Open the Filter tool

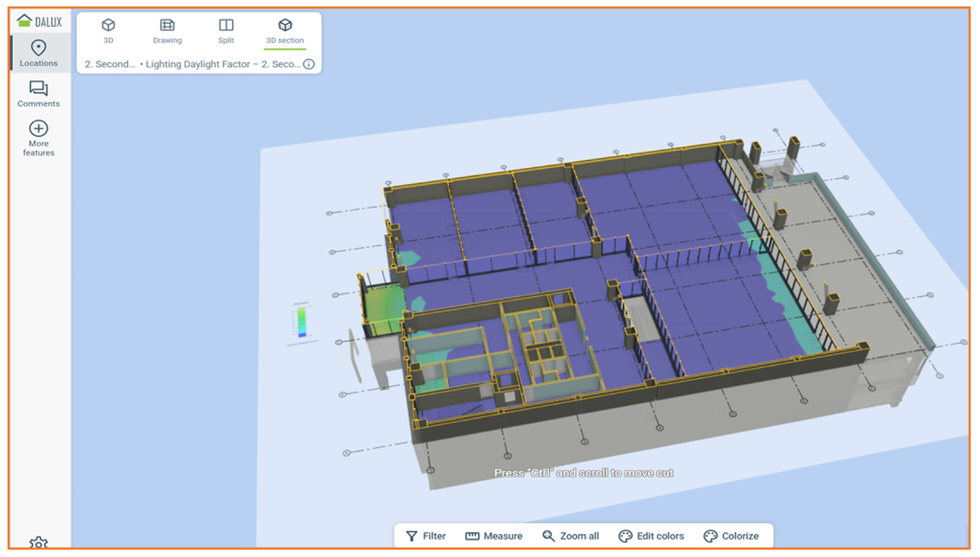(426, 536)
